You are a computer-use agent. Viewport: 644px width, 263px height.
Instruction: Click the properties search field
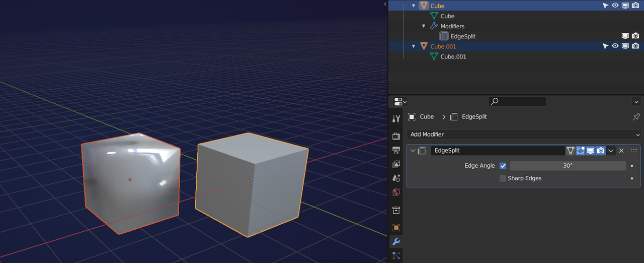click(x=517, y=102)
